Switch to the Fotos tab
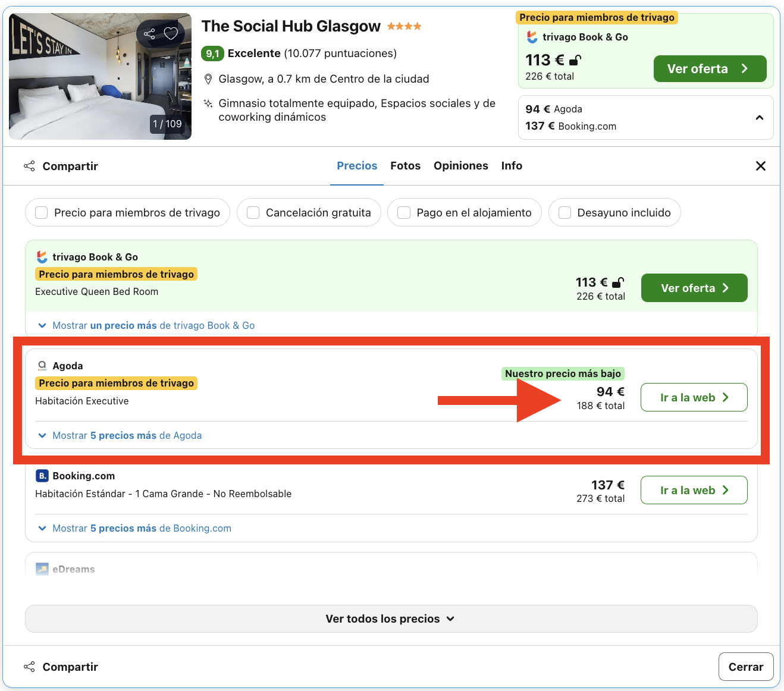784x691 pixels. [x=405, y=166]
